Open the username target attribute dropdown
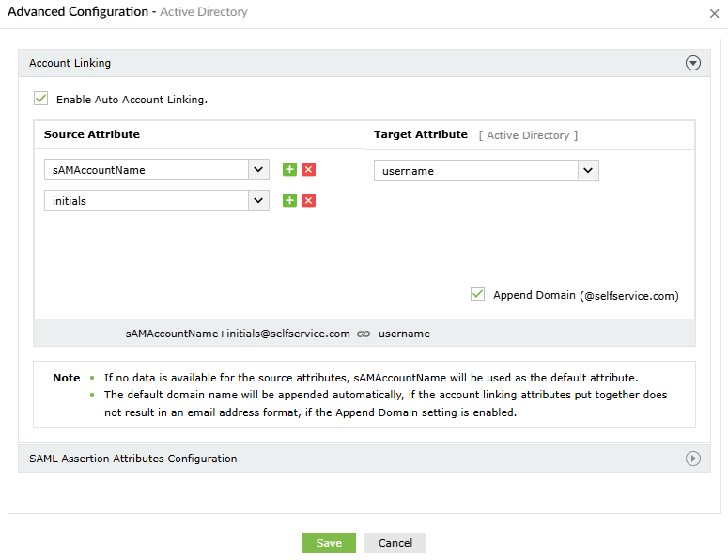The image size is (728, 560). pyautogui.click(x=588, y=171)
